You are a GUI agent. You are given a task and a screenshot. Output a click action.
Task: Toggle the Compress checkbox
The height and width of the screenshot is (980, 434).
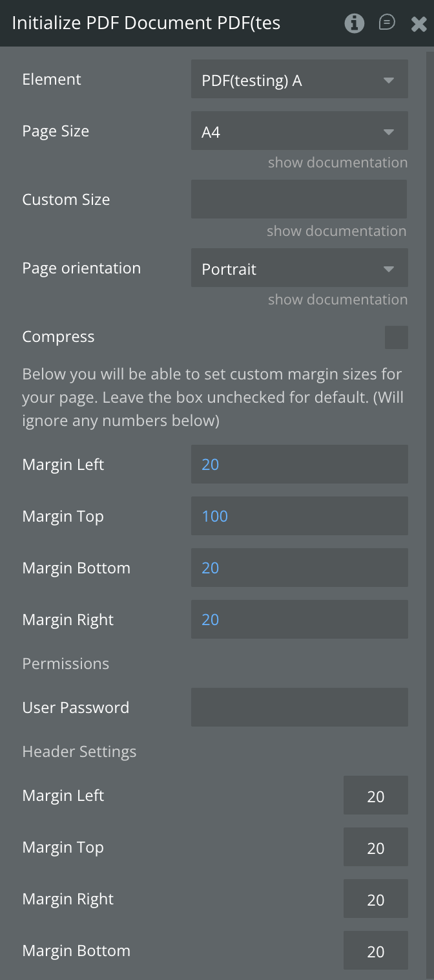point(396,337)
